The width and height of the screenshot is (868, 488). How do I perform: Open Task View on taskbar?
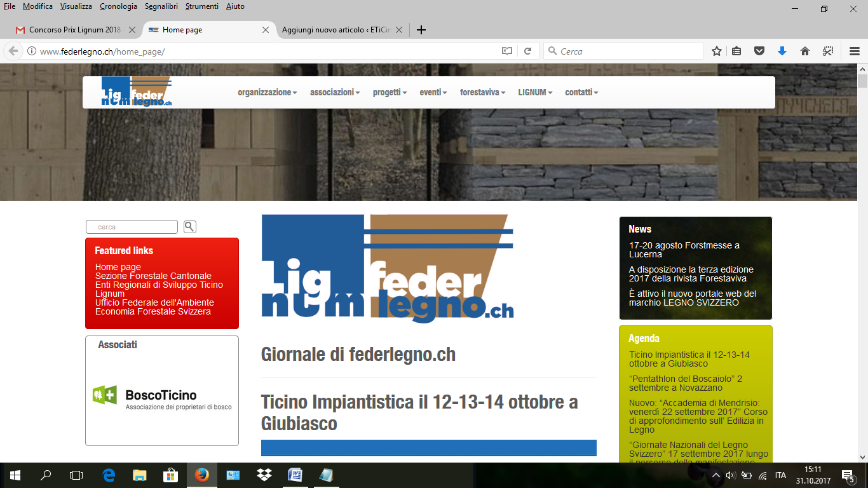click(x=76, y=475)
